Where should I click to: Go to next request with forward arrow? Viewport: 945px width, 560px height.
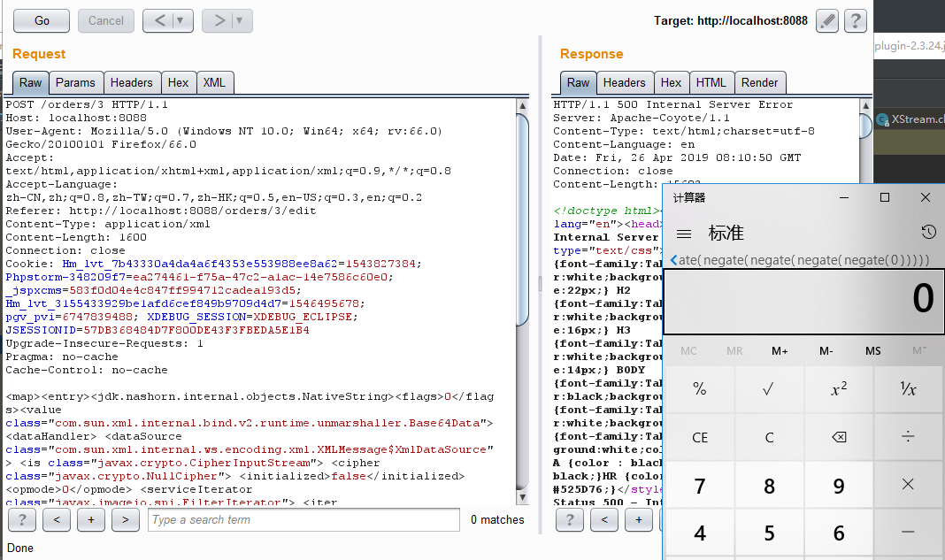pyautogui.click(x=219, y=21)
